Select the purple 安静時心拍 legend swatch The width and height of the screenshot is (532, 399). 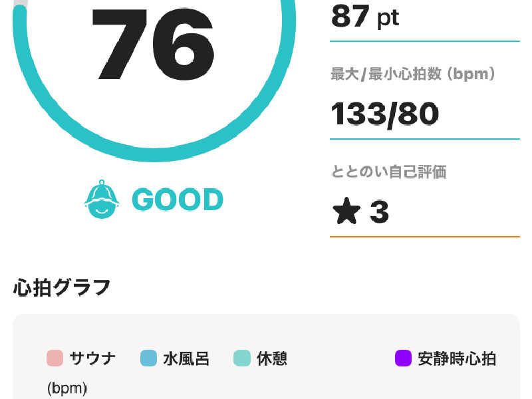[x=404, y=358]
